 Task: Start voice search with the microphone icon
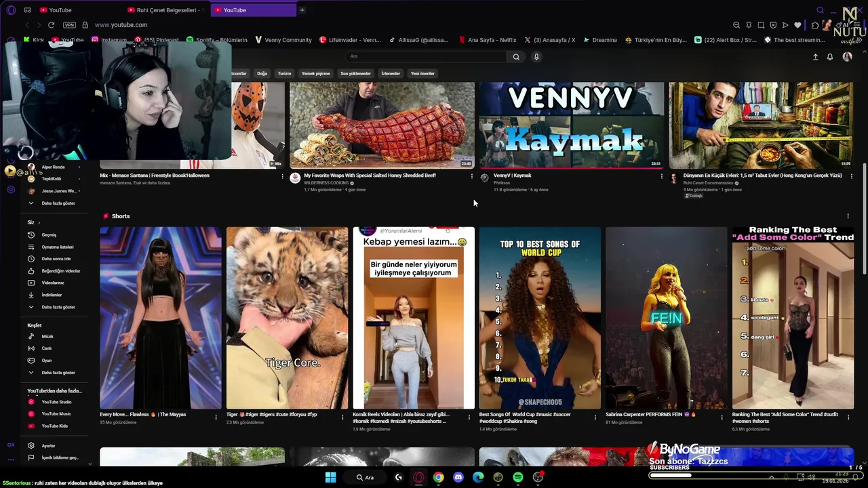point(536,57)
